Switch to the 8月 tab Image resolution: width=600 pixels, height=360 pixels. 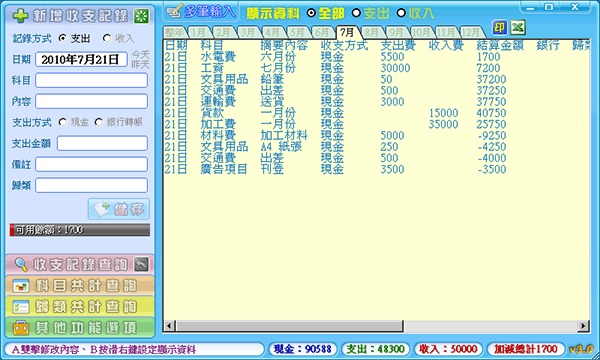[372, 32]
